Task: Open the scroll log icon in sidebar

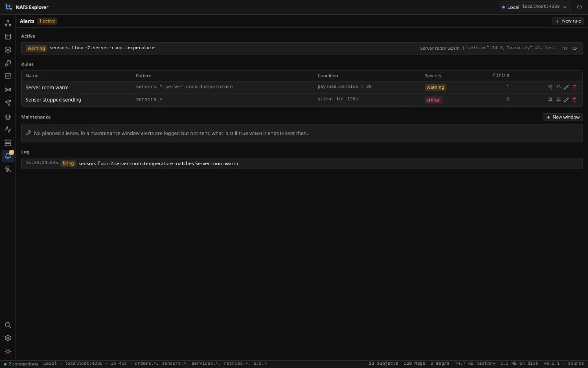Action: point(8,169)
